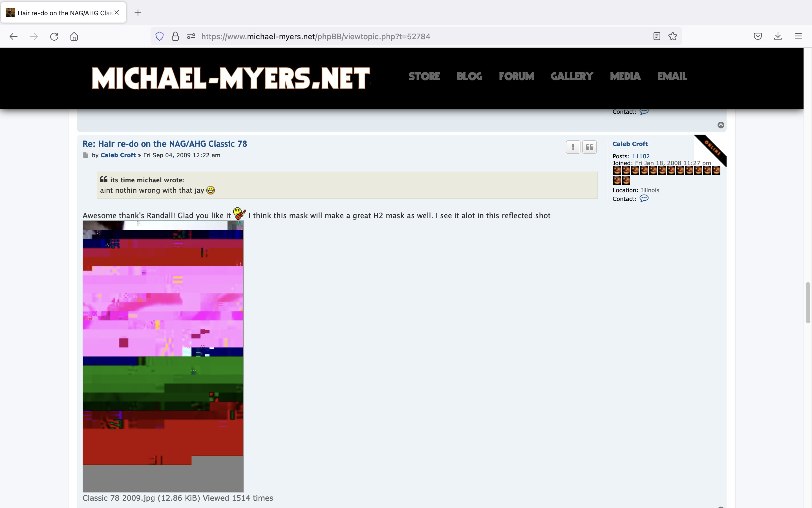Open the GALLERY section
The image size is (812, 508).
pos(572,76)
